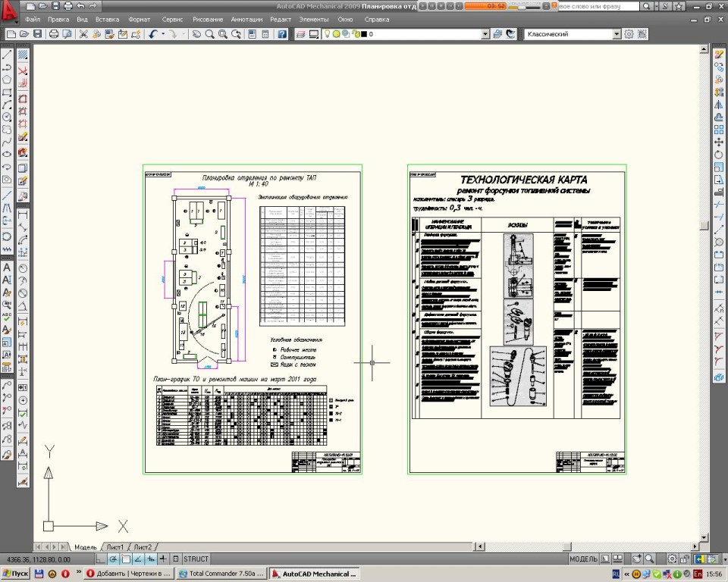Image resolution: width=728 pixels, height=582 pixels.
Task: Switch to Лист1 layout tab
Action: click(x=115, y=547)
